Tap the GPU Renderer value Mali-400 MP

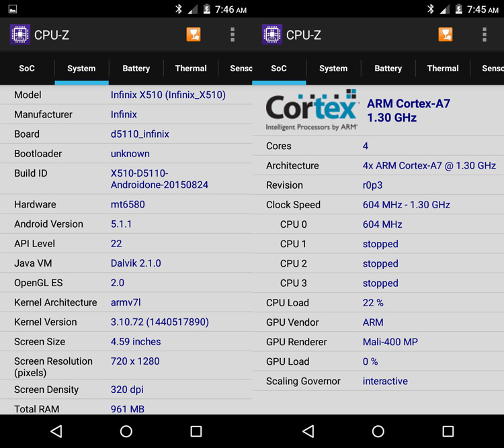(x=390, y=342)
